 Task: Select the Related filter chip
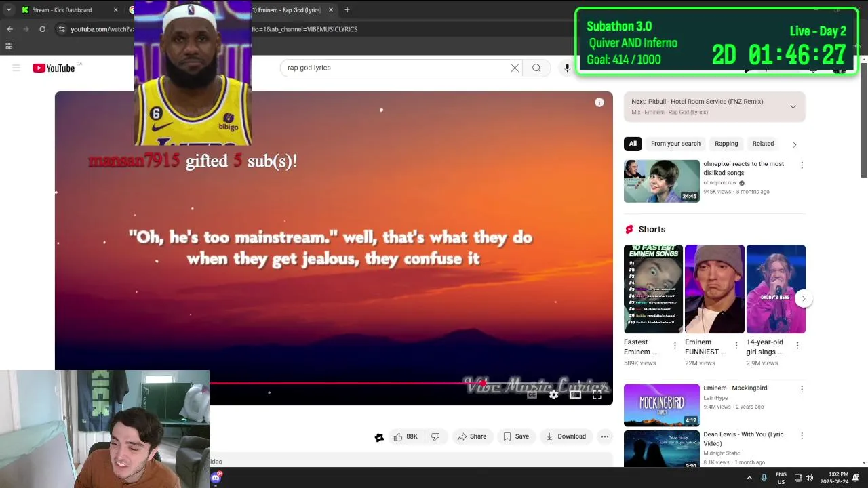click(x=763, y=144)
